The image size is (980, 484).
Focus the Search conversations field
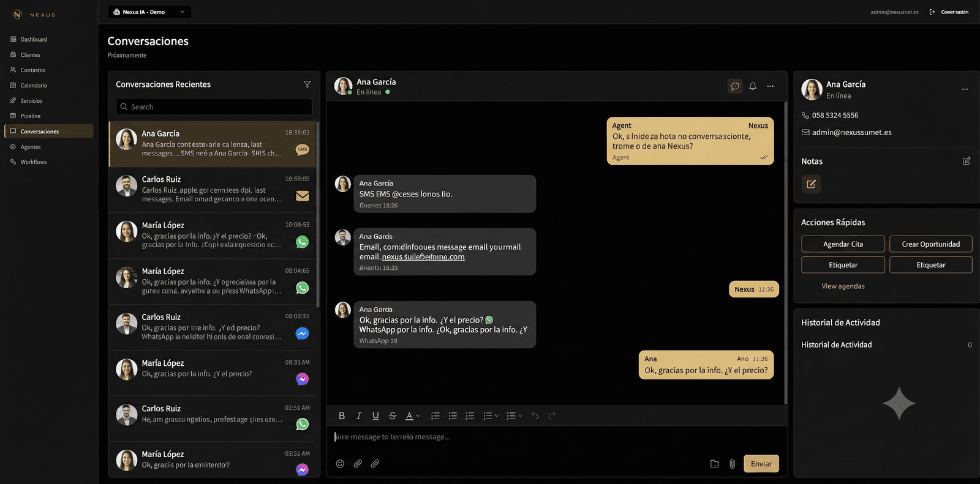pos(214,106)
